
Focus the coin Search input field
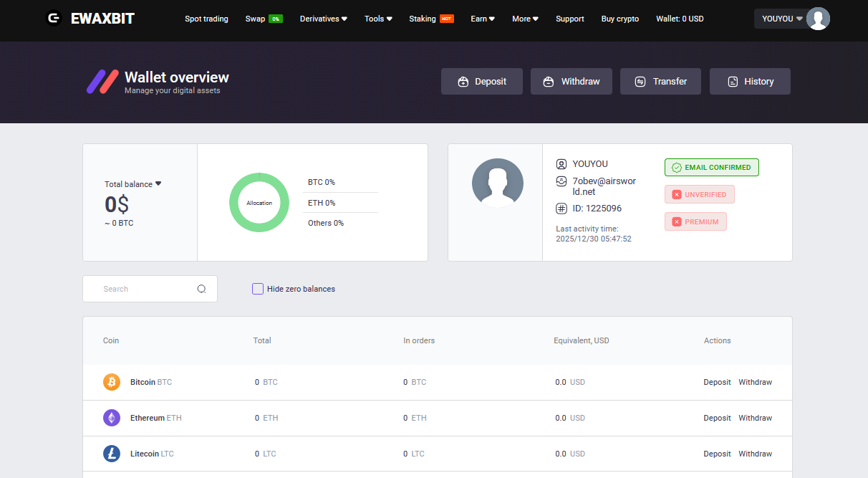[150, 289]
